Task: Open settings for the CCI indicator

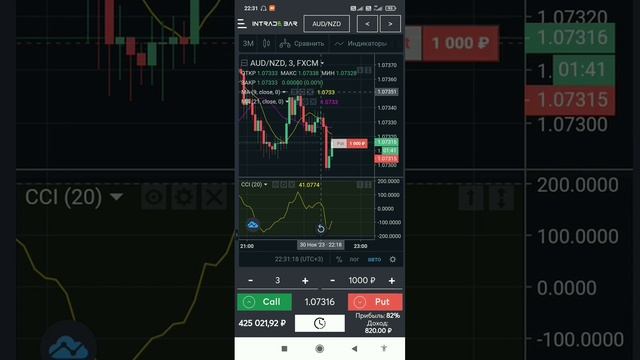Action: click(x=284, y=185)
